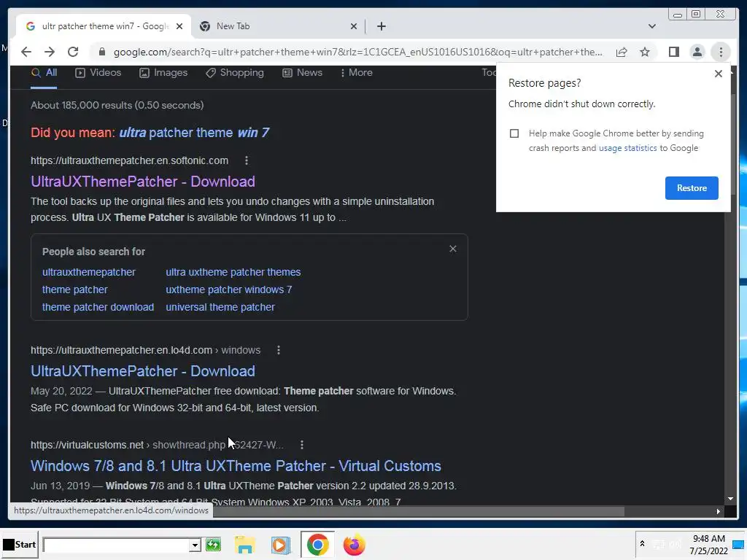
Task: Open the tab search chevron
Action: [651, 26]
